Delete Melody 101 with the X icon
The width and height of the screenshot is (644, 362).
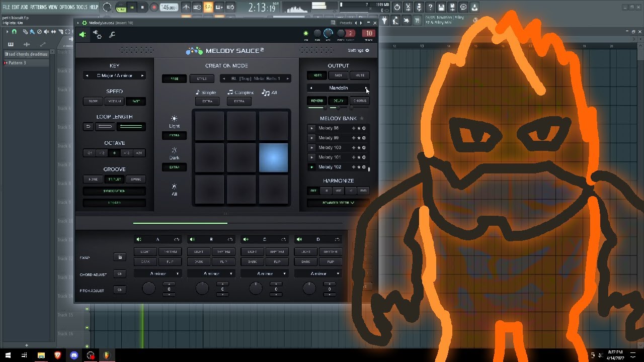(x=364, y=157)
